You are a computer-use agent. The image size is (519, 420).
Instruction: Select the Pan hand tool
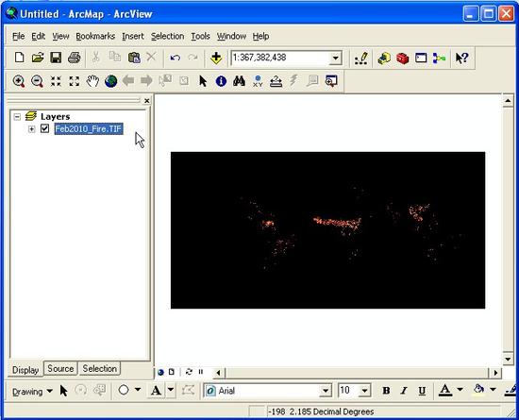click(x=92, y=81)
